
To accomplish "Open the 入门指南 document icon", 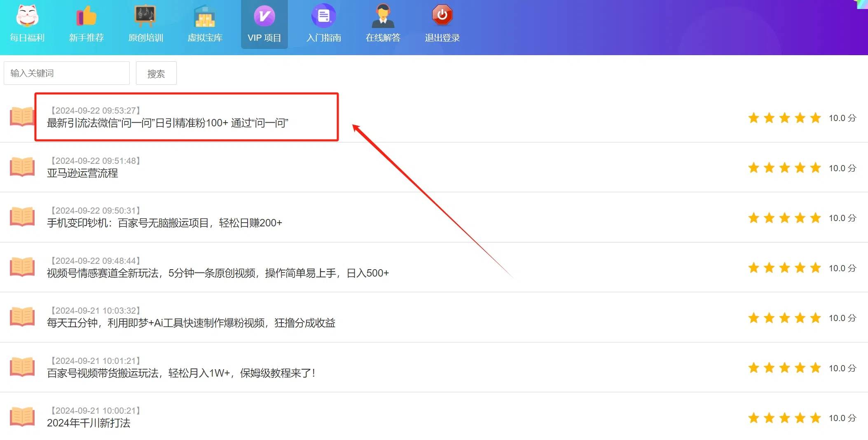I will [x=324, y=16].
